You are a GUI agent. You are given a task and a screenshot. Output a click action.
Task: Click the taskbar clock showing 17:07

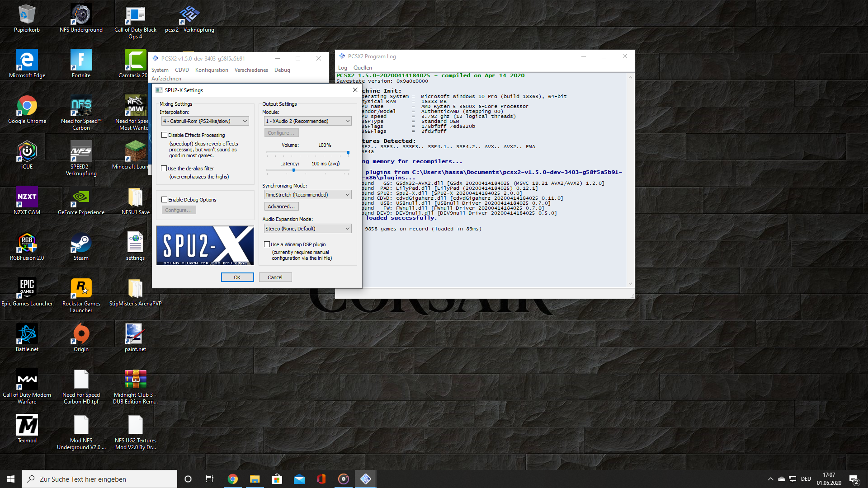tap(829, 479)
